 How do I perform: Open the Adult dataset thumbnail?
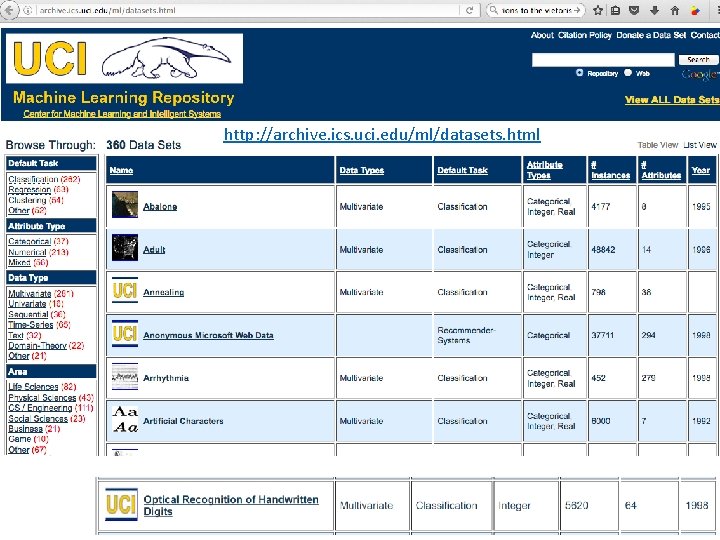125,248
